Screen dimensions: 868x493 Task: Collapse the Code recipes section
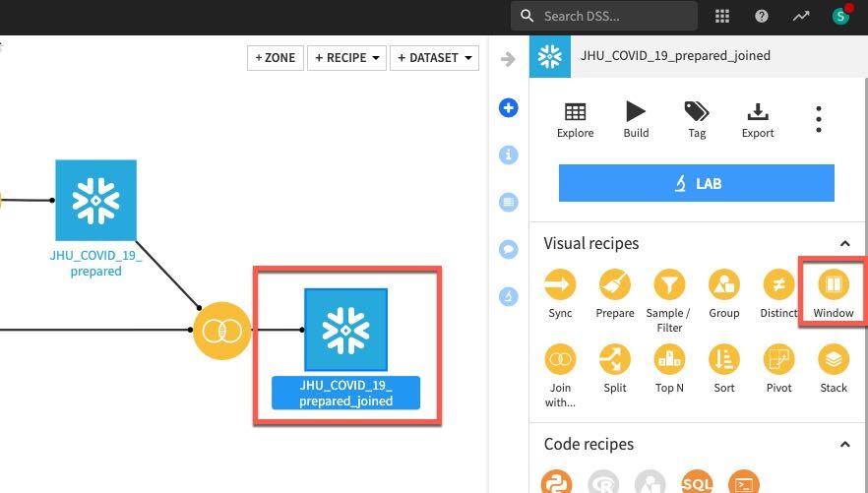coord(844,444)
